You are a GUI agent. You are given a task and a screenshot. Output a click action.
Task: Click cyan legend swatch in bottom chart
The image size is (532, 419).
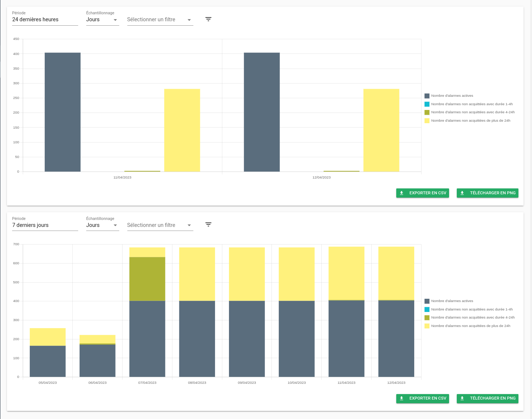[x=427, y=309]
